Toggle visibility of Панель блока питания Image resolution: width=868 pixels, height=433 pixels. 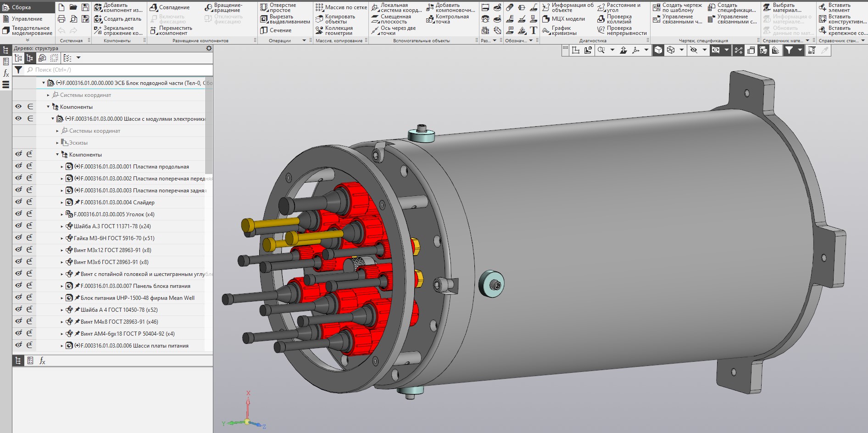coord(18,286)
